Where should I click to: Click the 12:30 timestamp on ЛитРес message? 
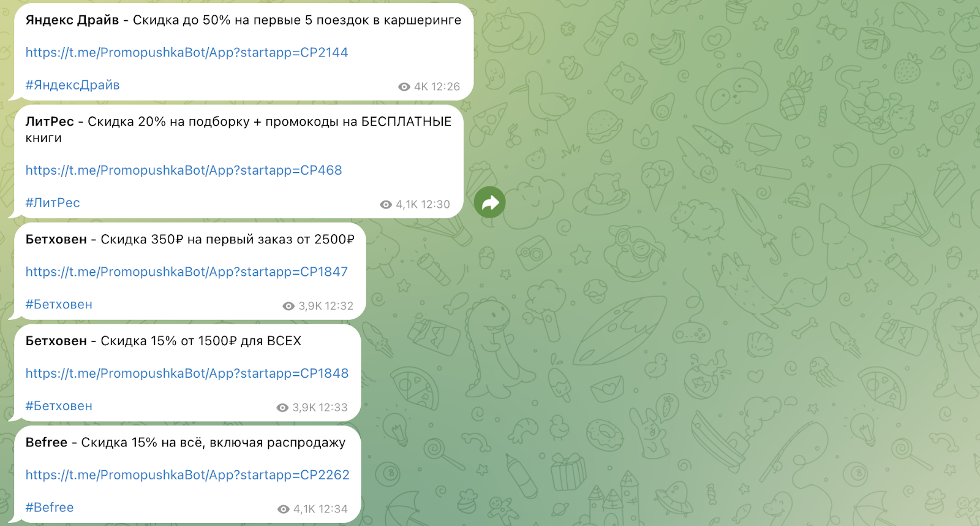click(435, 205)
